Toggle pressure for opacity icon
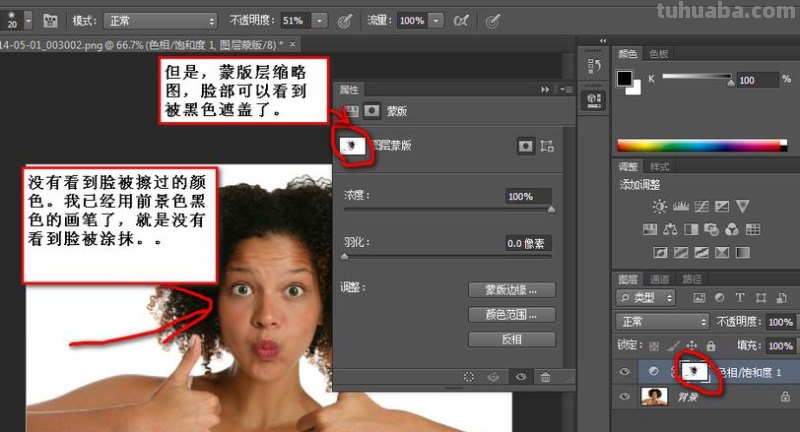 (x=345, y=21)
